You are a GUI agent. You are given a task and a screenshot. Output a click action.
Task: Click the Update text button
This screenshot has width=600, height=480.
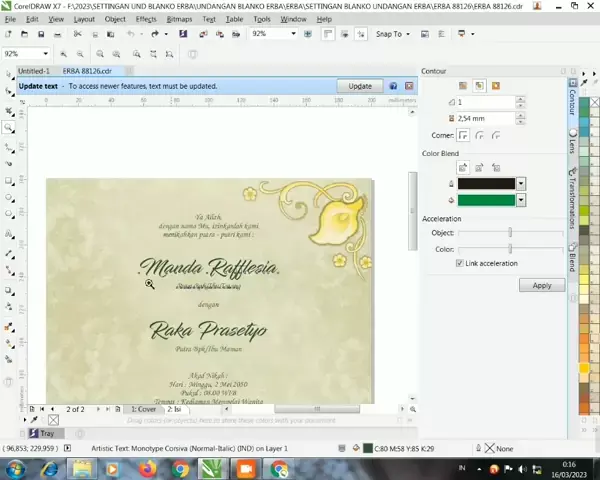click(x=360, y=87)
